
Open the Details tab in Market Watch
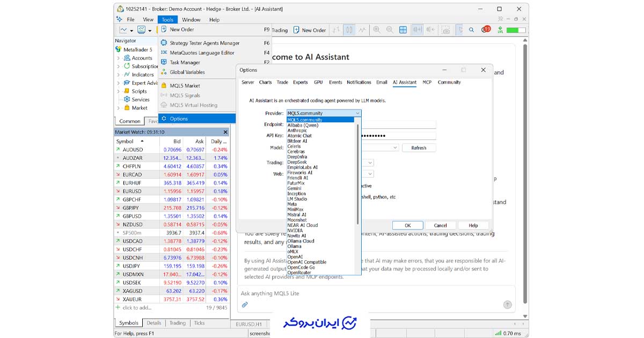[x=154, y=323]
